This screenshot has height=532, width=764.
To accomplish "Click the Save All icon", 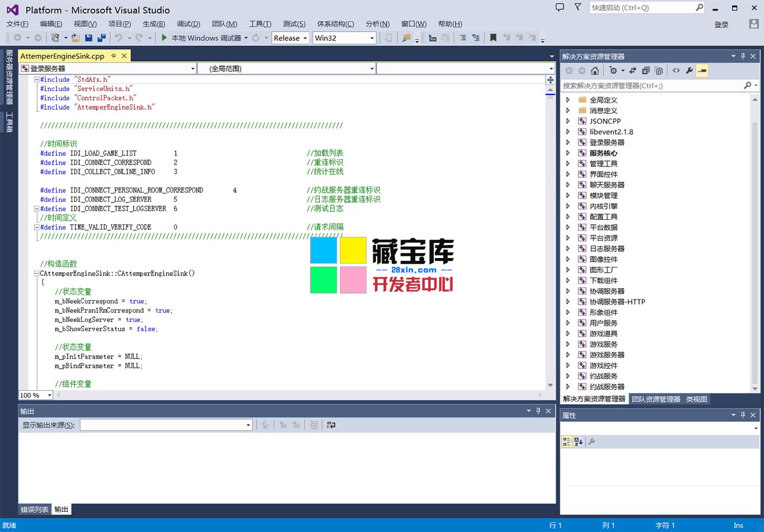I will point(102,38).
